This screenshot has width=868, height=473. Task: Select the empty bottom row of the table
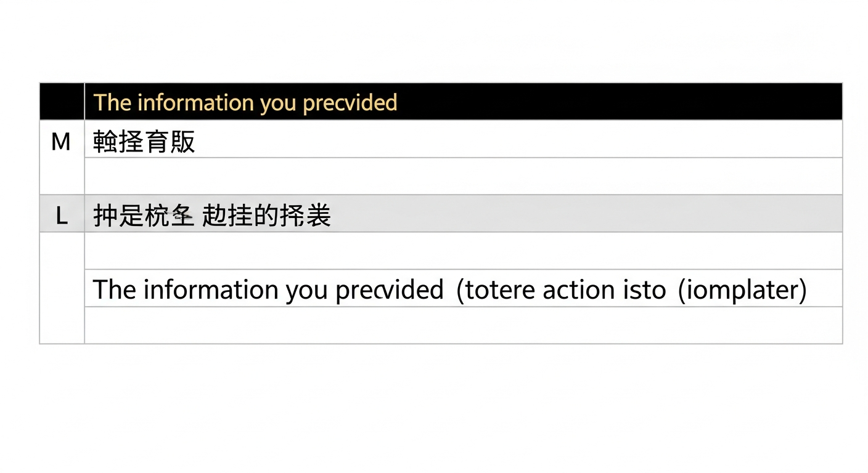coord(462,325)
